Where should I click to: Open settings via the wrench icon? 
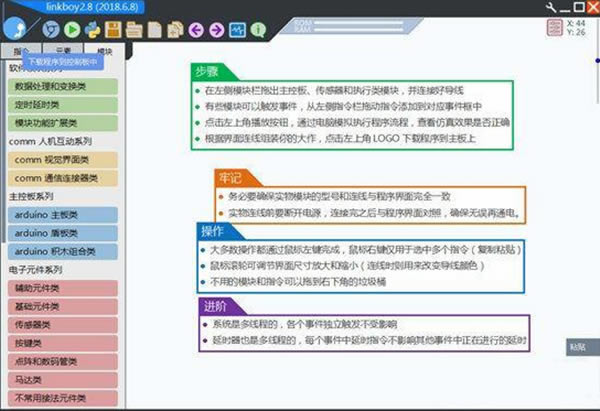tap(551, 7)
